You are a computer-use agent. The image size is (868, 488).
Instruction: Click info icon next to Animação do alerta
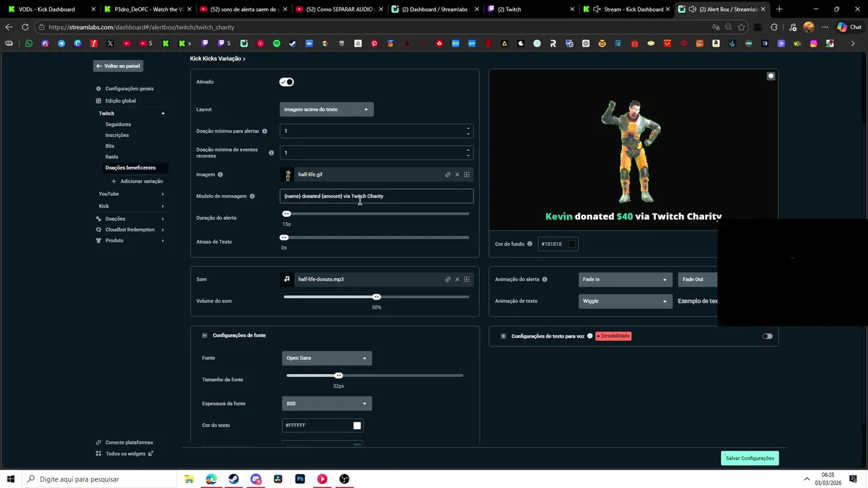[545, 279]
